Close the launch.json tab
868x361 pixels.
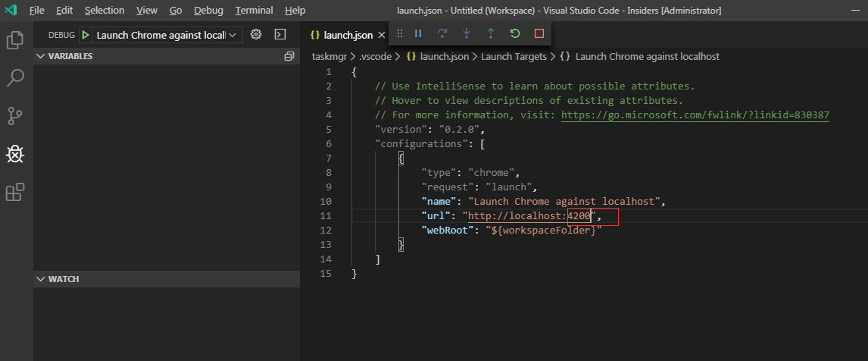[381, 35]
